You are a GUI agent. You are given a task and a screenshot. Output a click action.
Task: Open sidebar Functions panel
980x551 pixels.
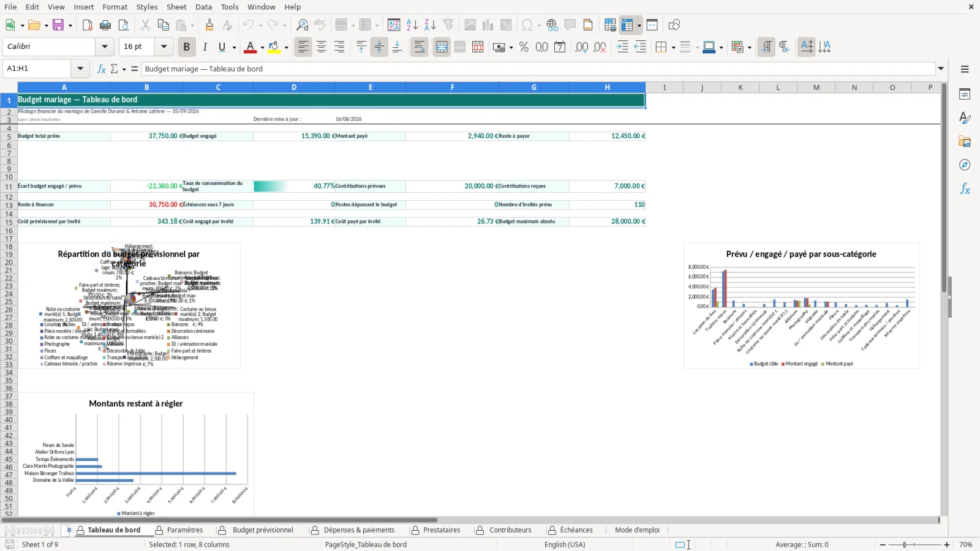(x=965, y=189)
